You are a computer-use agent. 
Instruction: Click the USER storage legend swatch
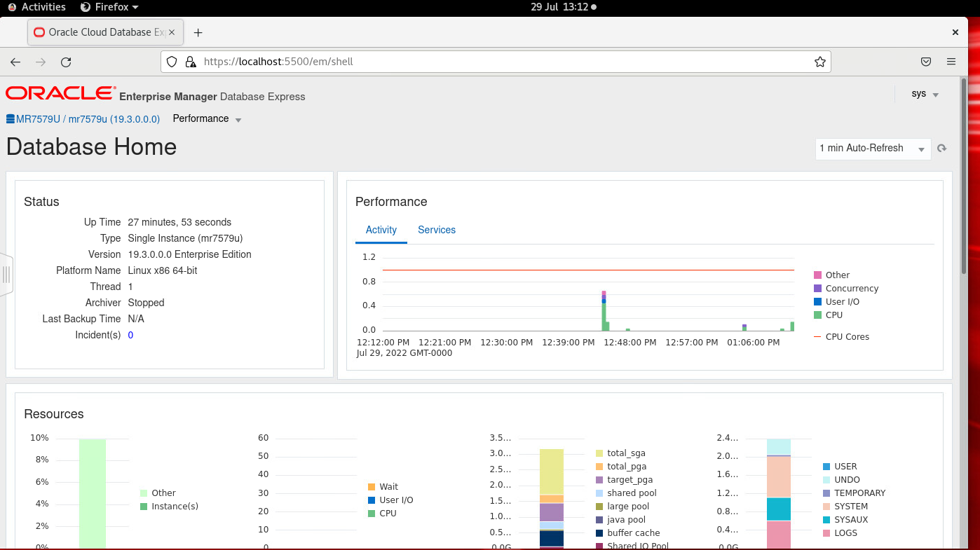[x=826, y=467]
